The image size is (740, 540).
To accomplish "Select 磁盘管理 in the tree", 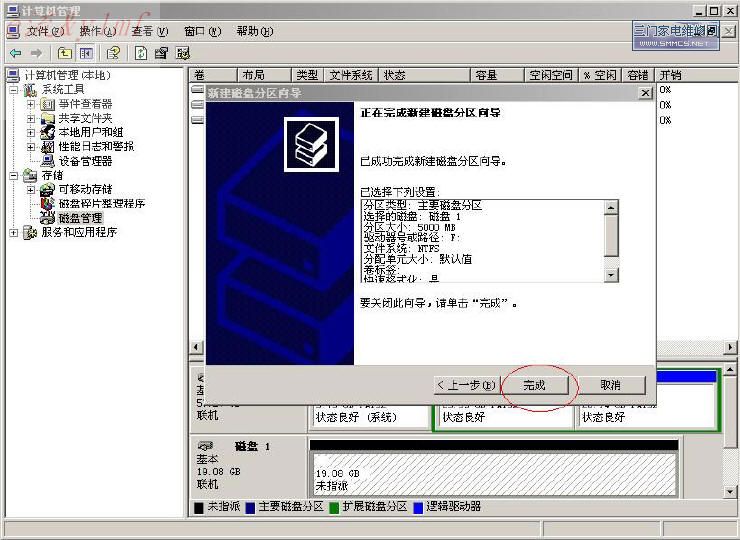I will tap(80, 217).
